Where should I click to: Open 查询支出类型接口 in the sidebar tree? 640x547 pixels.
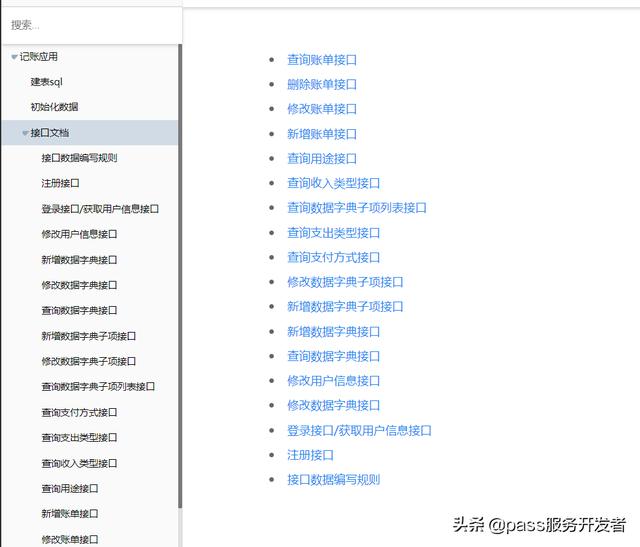79,438
